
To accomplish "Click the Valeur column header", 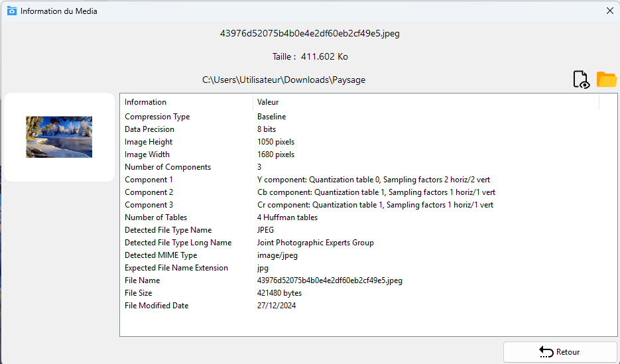I will point(268,102).
